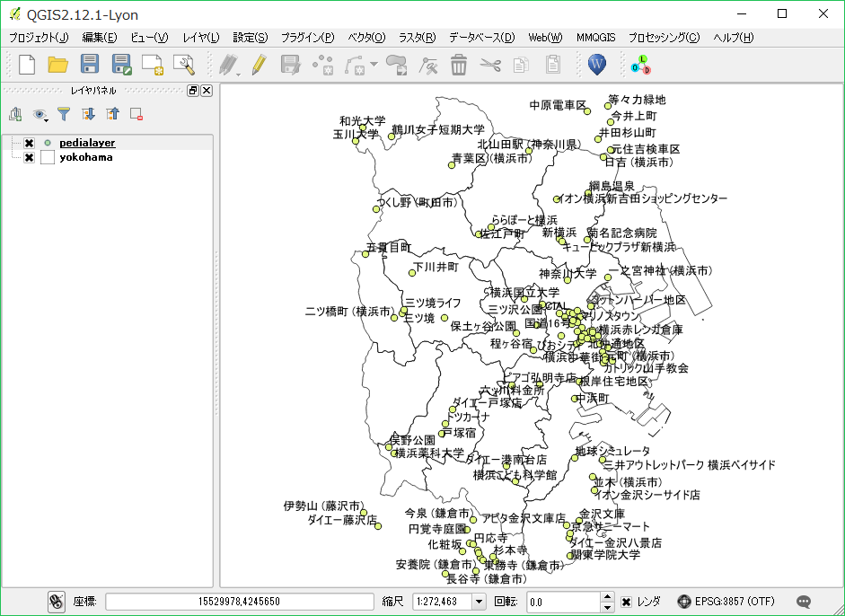Open CRS status via the globe icon
Image resolution: width=845 pixels, height=616 pixels.
coord(684,602)
